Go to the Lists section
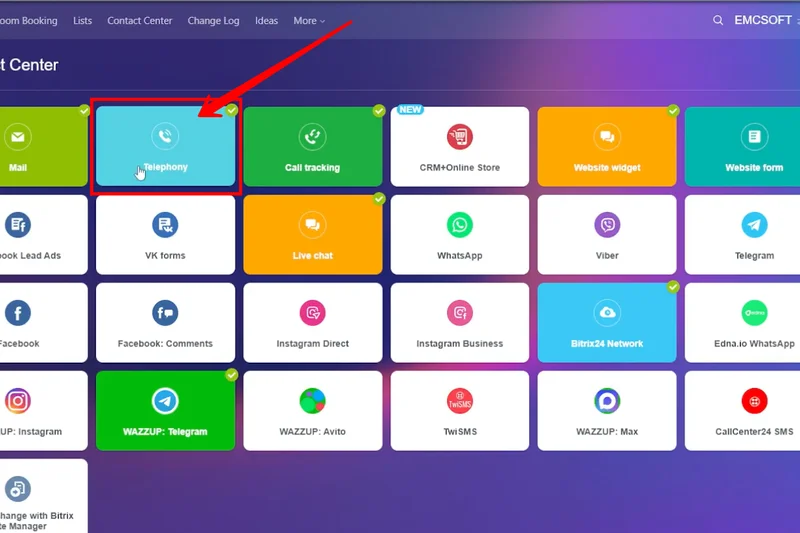 tap(82, 21)
